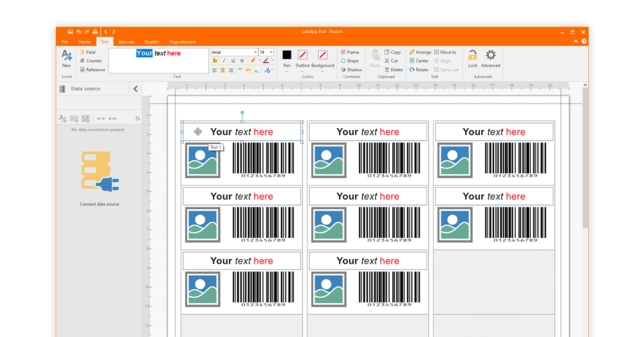Insert a Counter into text
Image resolution: width=644 pixels, height=337 pixels.
91,61
